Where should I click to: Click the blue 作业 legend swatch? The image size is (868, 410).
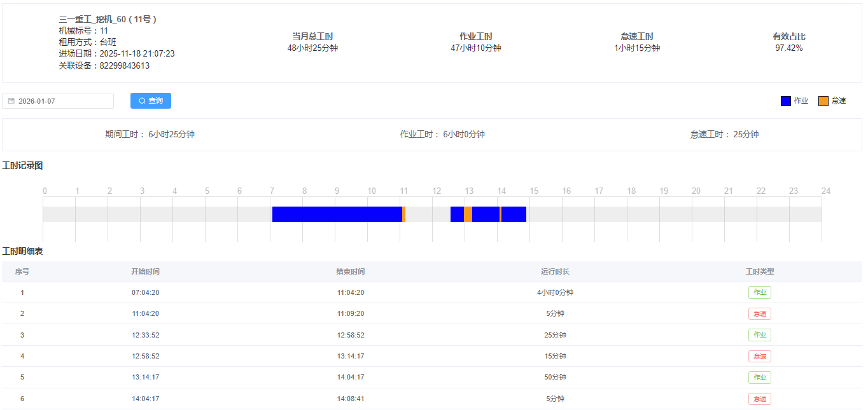click(x=785, y=101)
